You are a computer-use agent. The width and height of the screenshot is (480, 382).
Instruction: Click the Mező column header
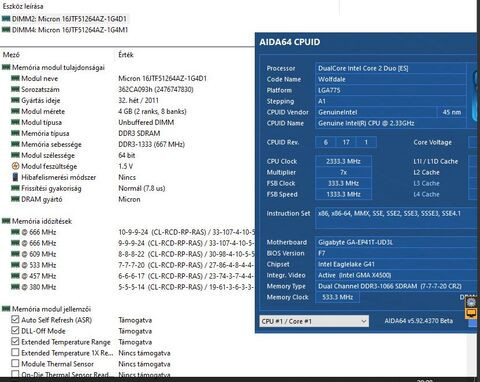(11, 55)
